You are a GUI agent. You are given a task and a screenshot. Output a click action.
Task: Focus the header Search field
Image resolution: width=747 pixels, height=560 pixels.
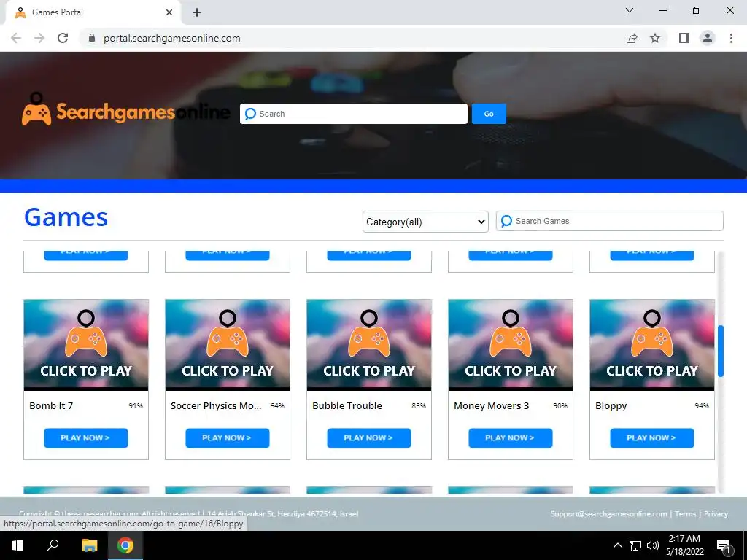click(354, 114)
